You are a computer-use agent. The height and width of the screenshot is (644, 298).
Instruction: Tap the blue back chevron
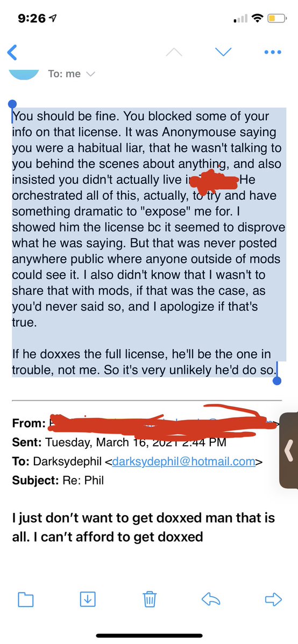13,52
